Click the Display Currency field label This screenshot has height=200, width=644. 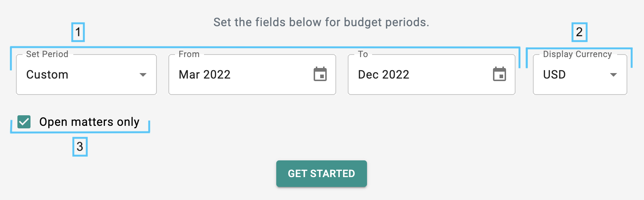578,54
